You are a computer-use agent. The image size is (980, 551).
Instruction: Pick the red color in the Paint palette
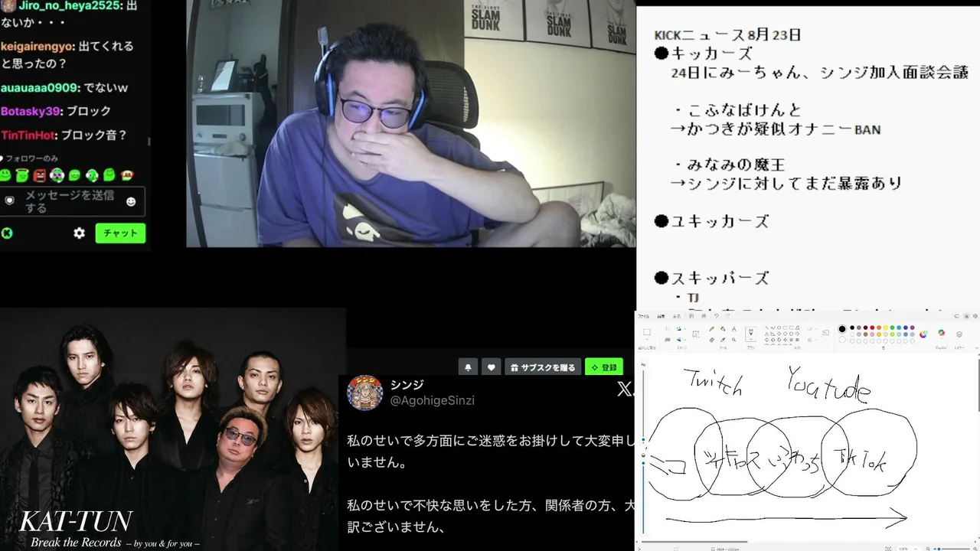click(873, 328)
